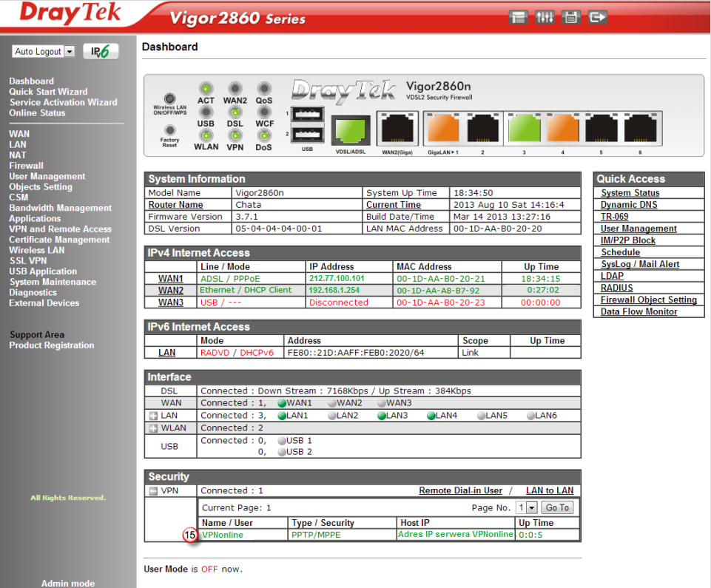This screenshot has height=588, width=711.
Task: Click the LAN4 green status indicator
Action: [431, 416]
